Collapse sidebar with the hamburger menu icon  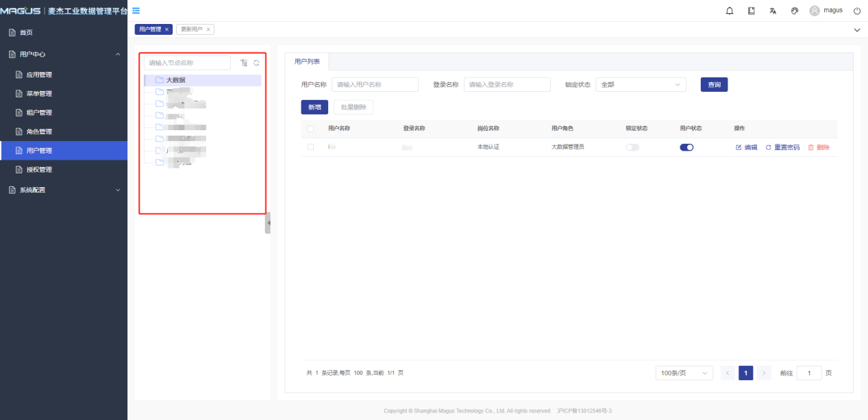136,11
